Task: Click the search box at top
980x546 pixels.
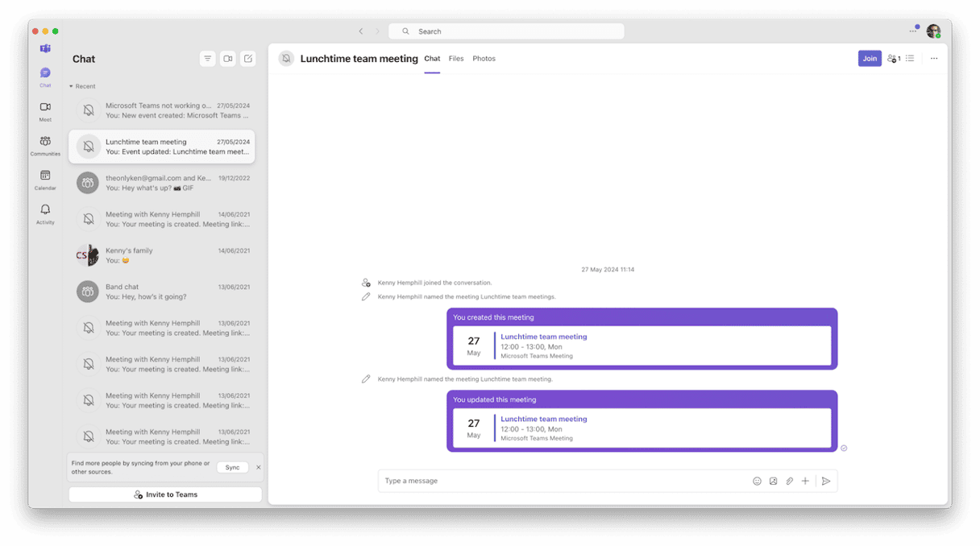Action: tap(506, 31)
